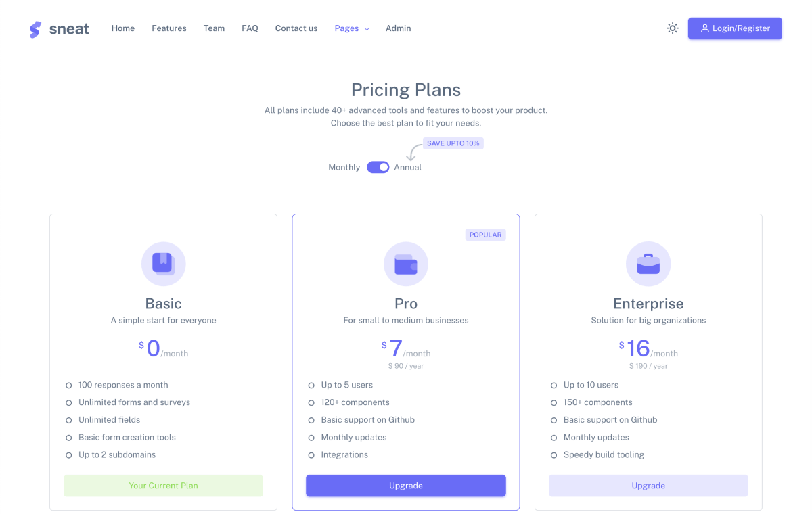Upgrade to the Enterprise plan
This screenshot has height=514, width=812.
tap(648, 486)
